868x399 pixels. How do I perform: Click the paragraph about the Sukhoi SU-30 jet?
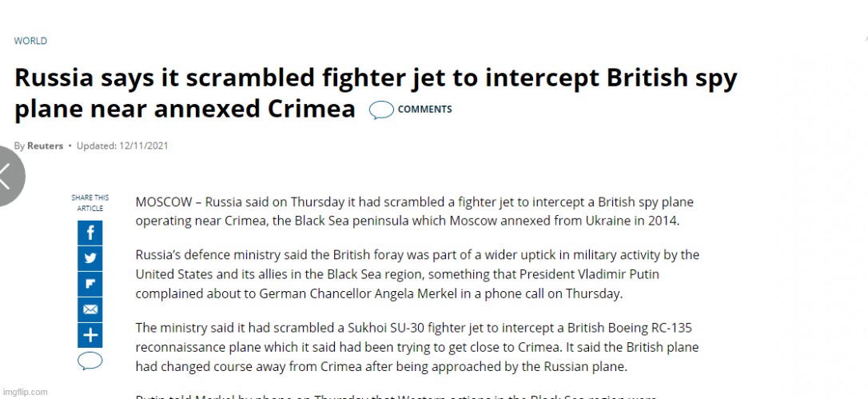tap(417, 348)
